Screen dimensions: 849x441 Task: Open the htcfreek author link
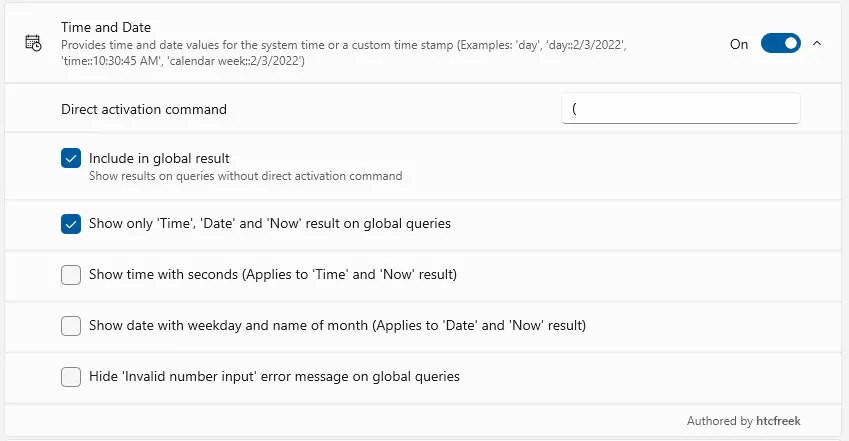pyautogui.click(x=779, y=421)
